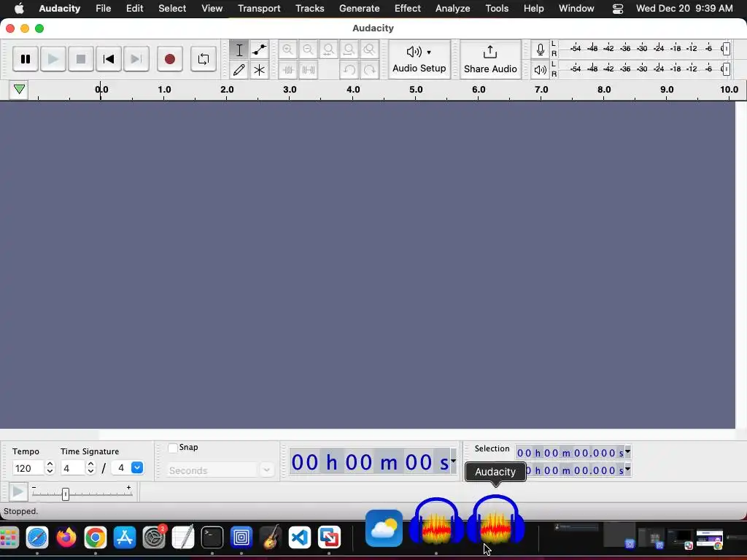Click the Redo arrow icon

tap(369, 70)
